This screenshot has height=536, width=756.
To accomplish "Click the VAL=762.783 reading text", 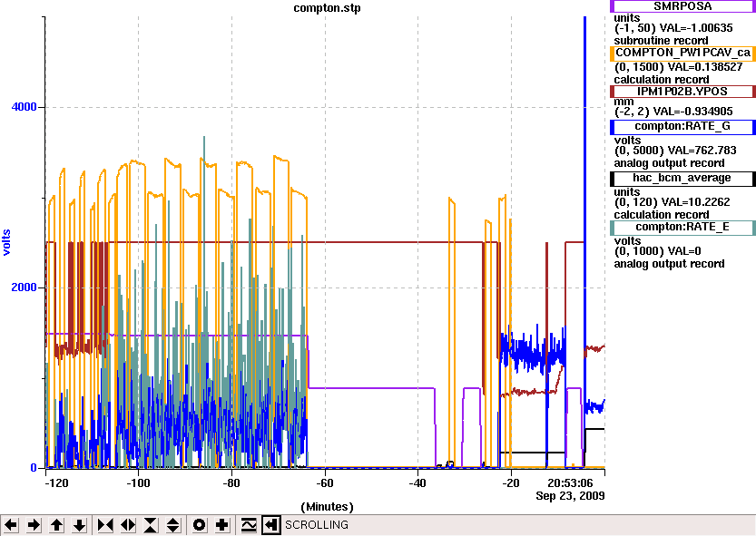I will point(702,151).
